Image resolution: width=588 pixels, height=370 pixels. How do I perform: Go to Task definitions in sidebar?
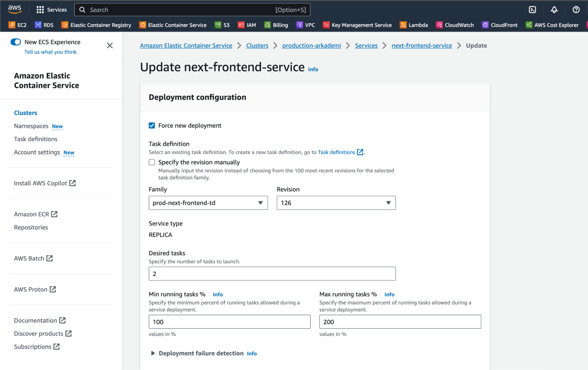click(x=36, y=139)
